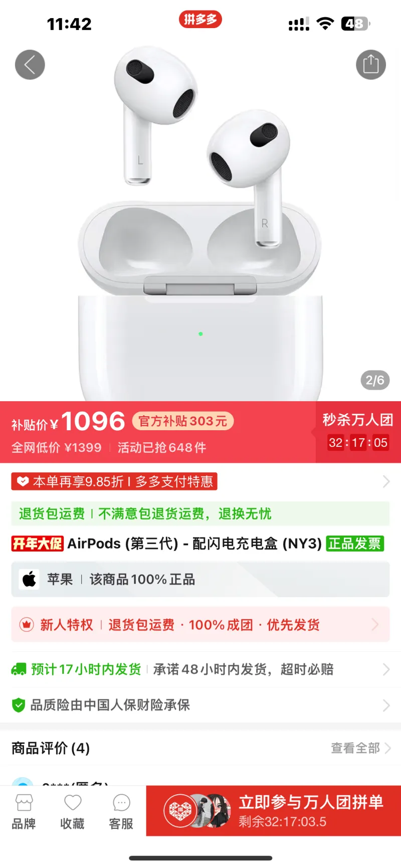The height and width of the screenshot is (868, 401).
Task: Expand the 品质险 insurance row chevron
Action: coord(386,705)
